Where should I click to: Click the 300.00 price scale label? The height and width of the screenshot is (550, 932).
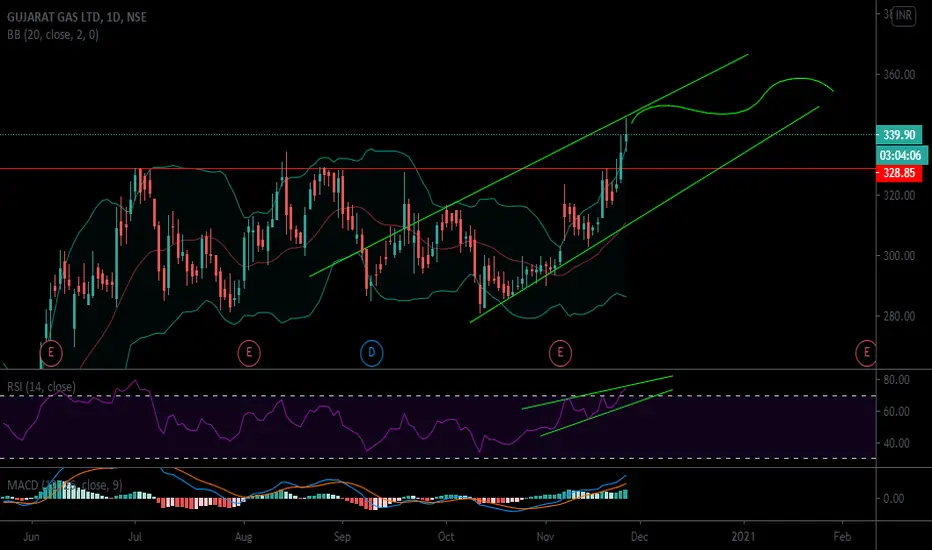(899, 256)
